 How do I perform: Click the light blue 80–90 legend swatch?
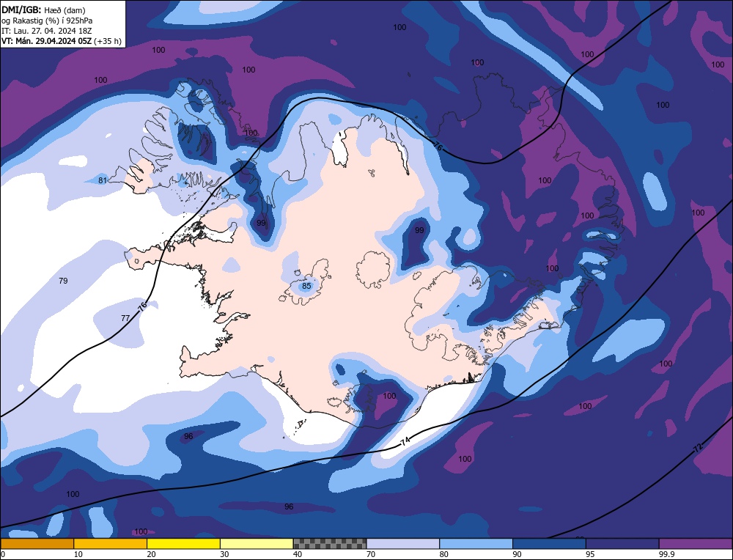(476, 544)
